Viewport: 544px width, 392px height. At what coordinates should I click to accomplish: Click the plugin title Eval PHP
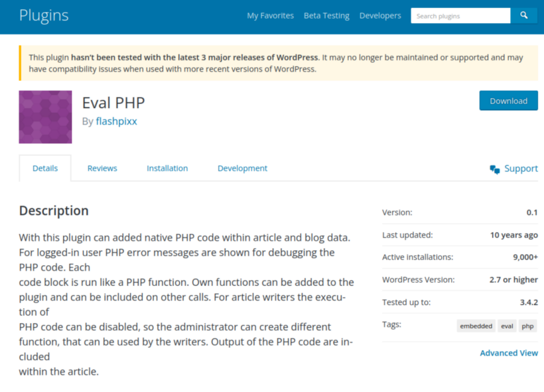pos(113,103)
